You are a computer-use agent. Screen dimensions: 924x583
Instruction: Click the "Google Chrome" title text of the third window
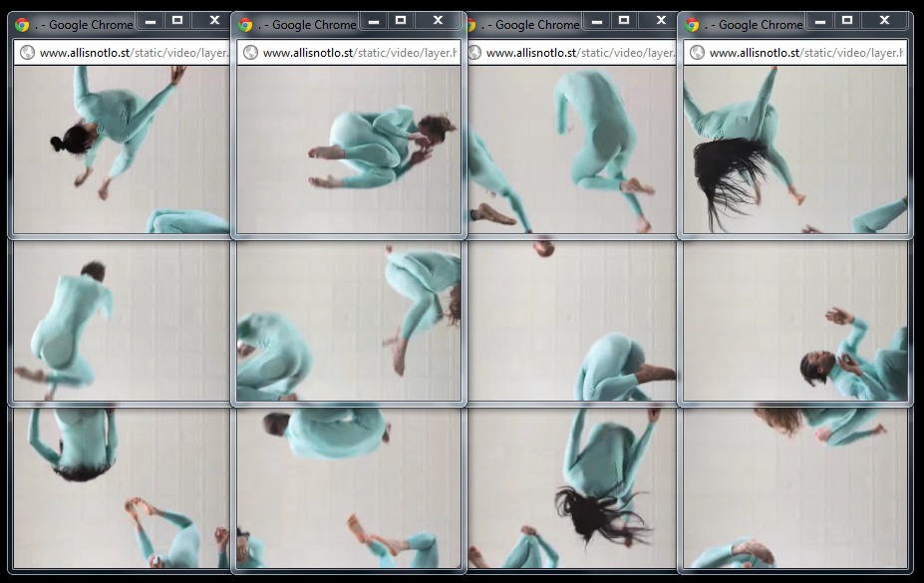pyautogui.click(x=536, y=25)
